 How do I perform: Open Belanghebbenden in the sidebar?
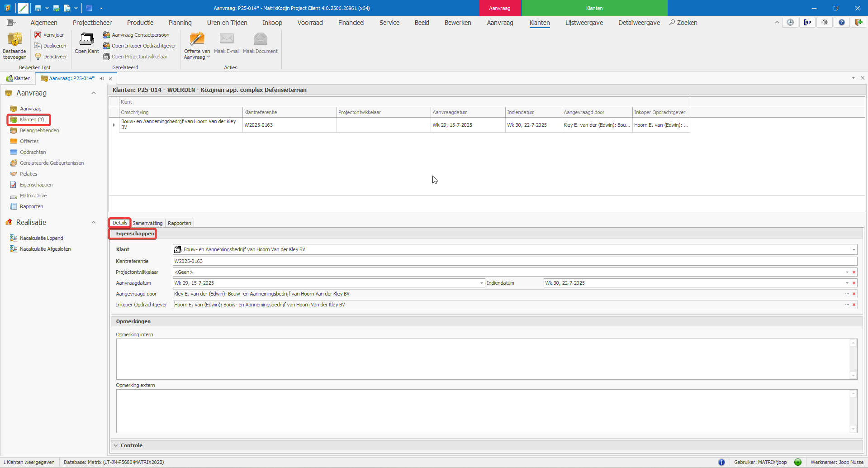tap(39, 130)
